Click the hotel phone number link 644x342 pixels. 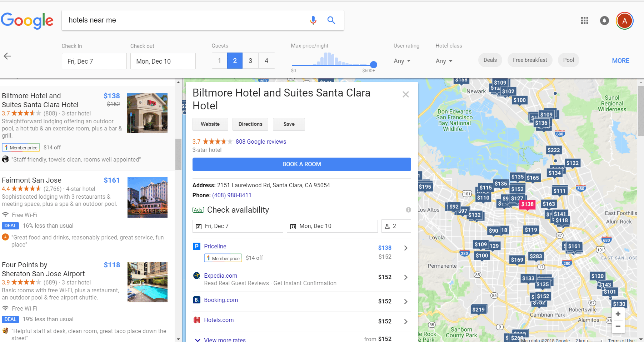click(x=232, y=195)
